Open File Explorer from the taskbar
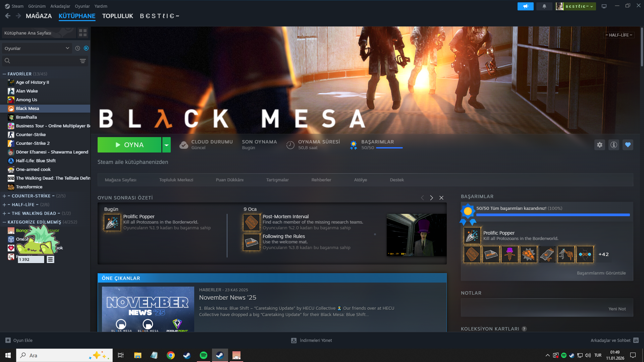This screenshot has height=362, width=644. [138, 355]
